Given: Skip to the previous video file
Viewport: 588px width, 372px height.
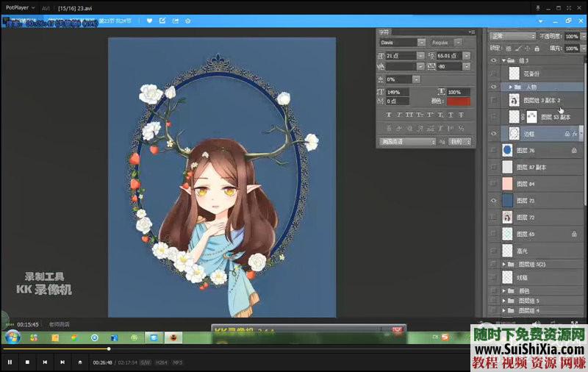Looking at the screenshot, I should [x=45, y=362].
